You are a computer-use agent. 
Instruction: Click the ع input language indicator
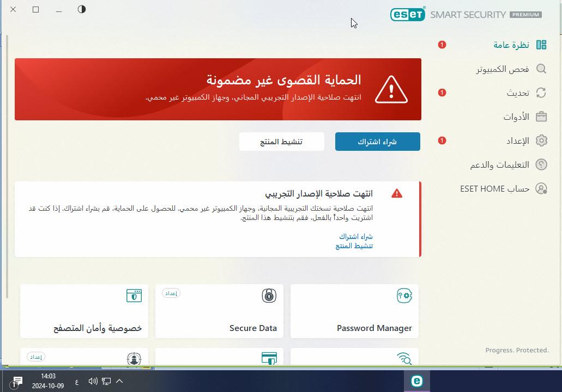[77, 382]
